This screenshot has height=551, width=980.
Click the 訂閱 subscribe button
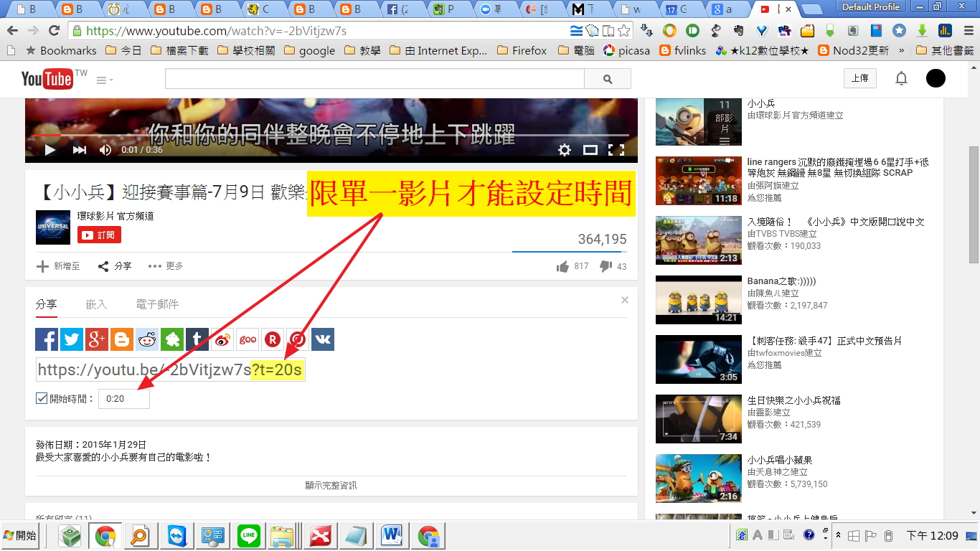coord(99,235)
